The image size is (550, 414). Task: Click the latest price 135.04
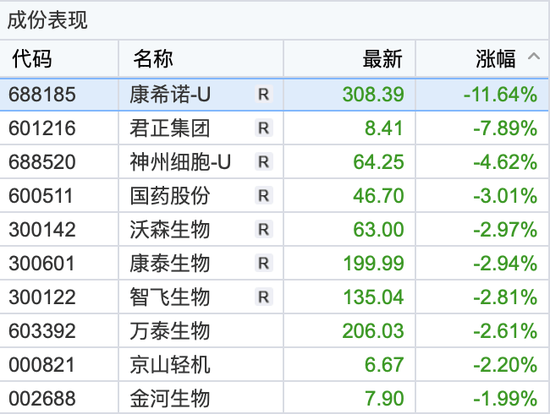(x=374, y=297)
